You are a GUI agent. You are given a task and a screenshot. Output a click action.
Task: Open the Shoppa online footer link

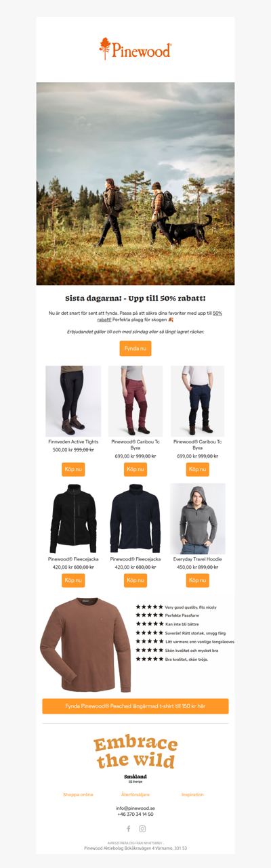(x=78, y=795)
